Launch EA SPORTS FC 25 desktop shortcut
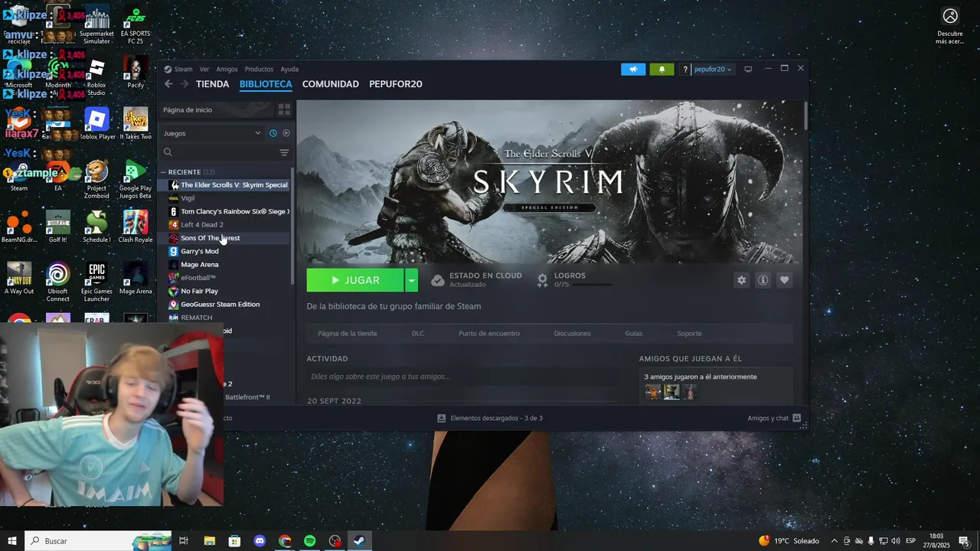The image size is (980, 551). [x=136, y=23]
